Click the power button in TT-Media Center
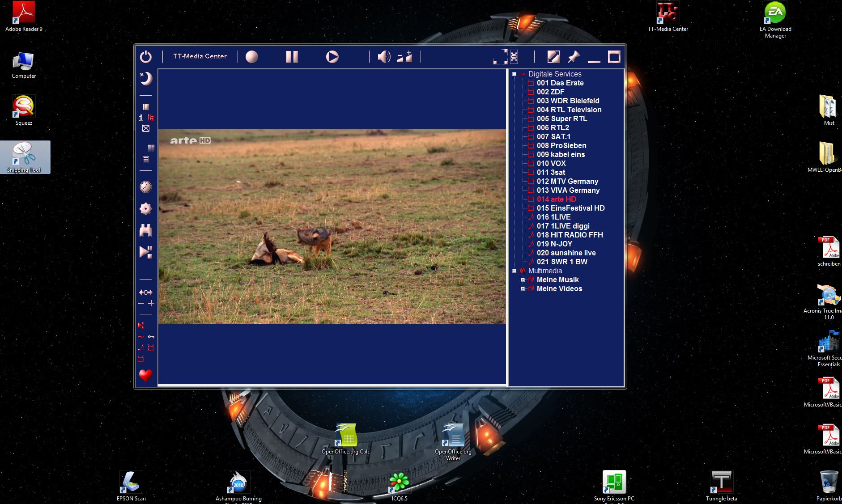This screenshot has width=842, height=504. click(146, 57)
